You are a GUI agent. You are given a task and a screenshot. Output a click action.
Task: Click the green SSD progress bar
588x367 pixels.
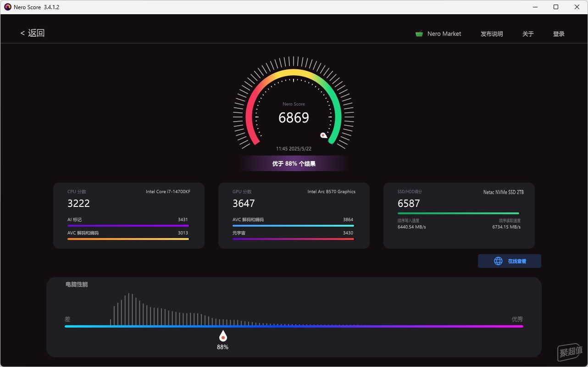pos(458,213)
